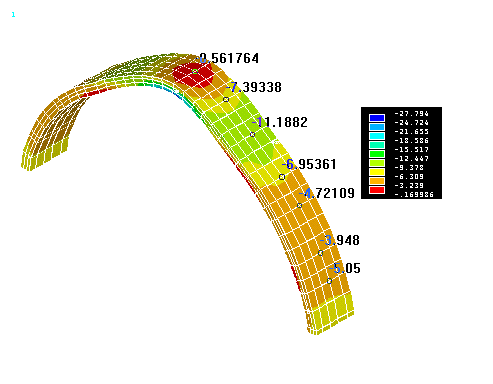Click the yellow base of left arch leg
This screenshot has height=384, width=493.
pos(44,155)
